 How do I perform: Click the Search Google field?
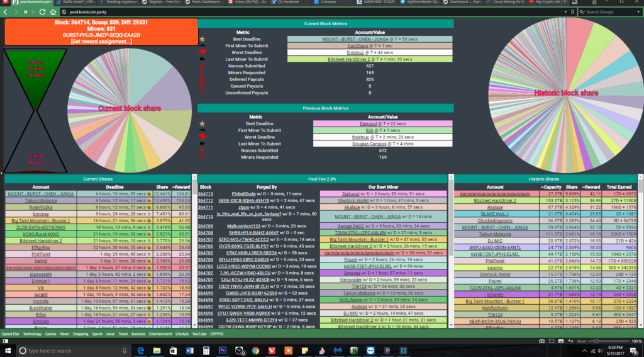pos(610,12)
